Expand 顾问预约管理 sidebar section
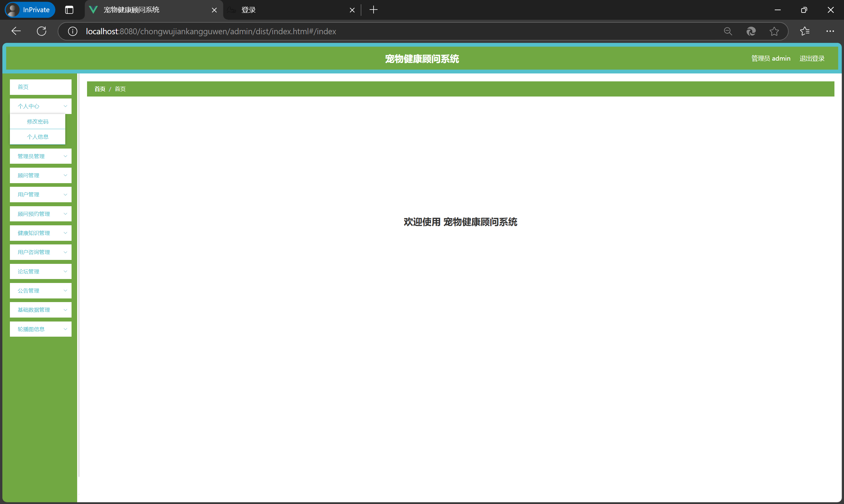Screen dimensions: 844x504 click(x=41, y=214)
